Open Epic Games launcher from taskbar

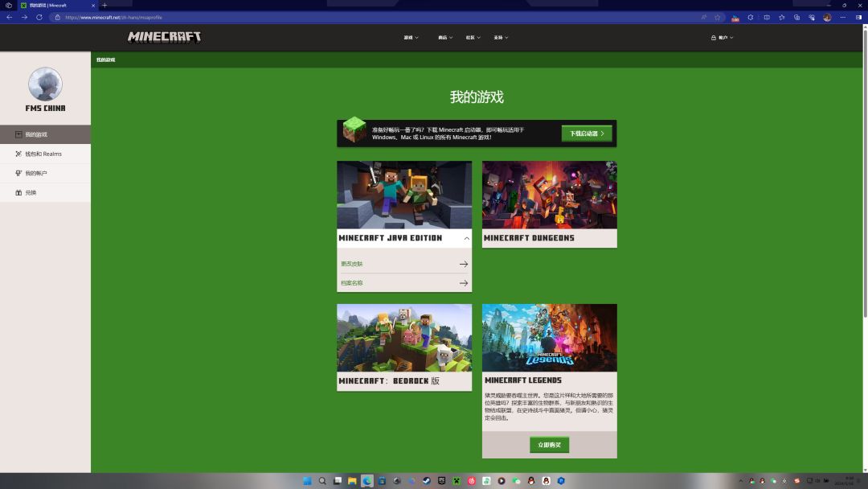[442, 481]
